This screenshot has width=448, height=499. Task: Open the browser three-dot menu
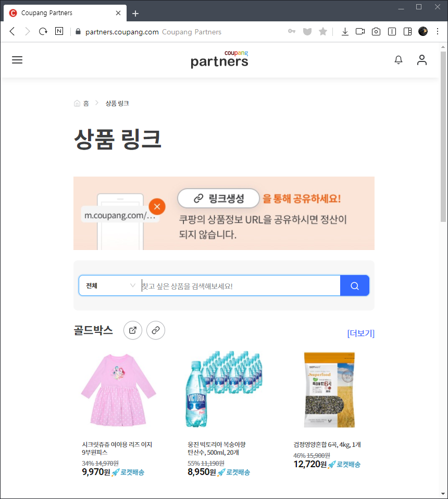(x=438, y=31)
